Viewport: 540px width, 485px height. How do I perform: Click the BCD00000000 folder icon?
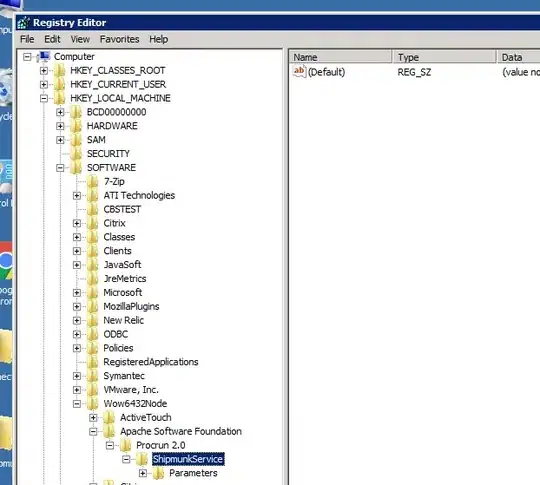pyautogui.click(x=76, y=112)
